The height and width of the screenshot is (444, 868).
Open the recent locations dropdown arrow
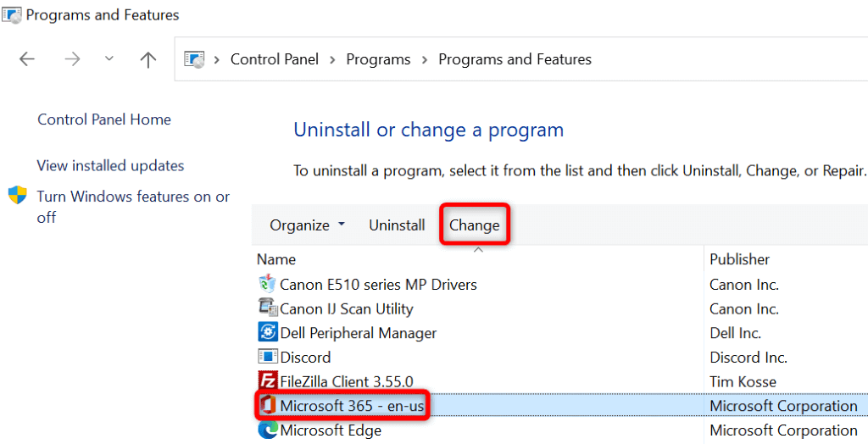click(108, 58)
